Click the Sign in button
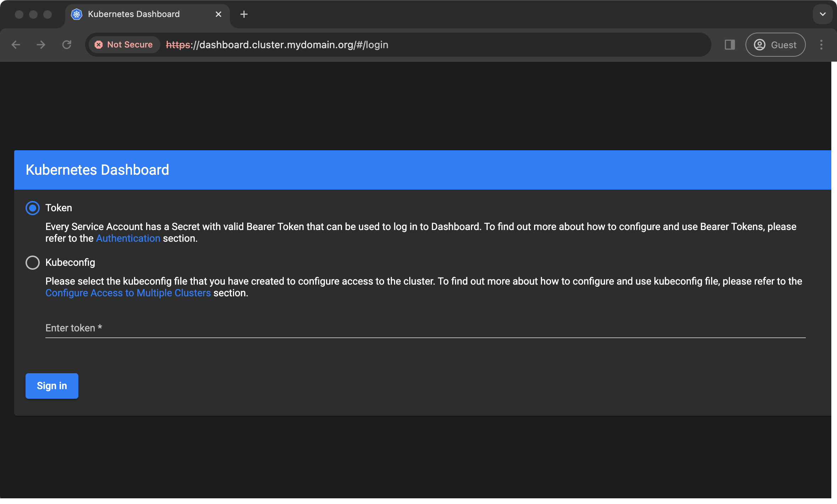 52,386
